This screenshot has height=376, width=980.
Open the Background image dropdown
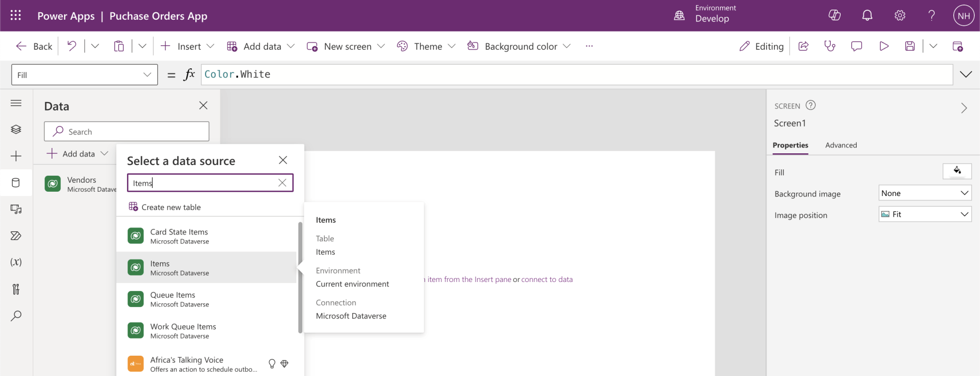click(925, 193)
